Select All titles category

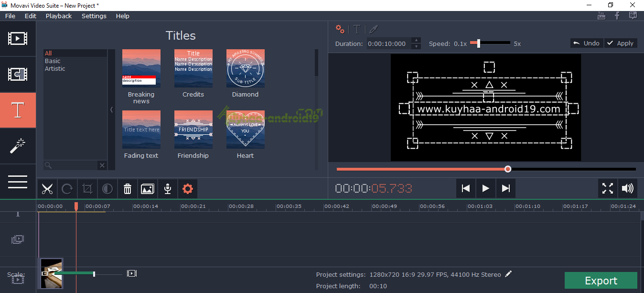click(75, 53)
